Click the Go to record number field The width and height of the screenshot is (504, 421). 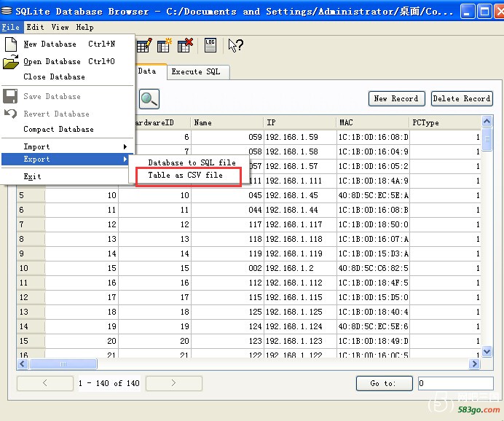tap(455, 383)
